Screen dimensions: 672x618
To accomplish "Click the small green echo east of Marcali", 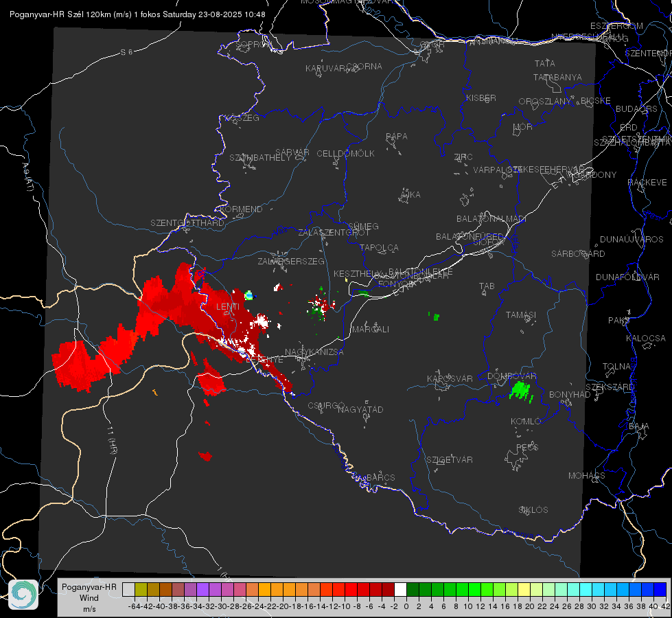I will point(435,317).
